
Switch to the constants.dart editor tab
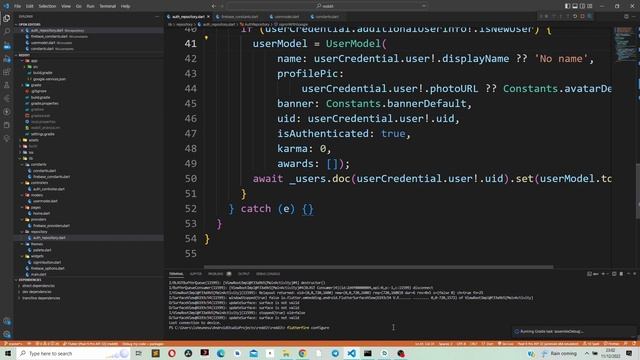click(x=327, y=17)
